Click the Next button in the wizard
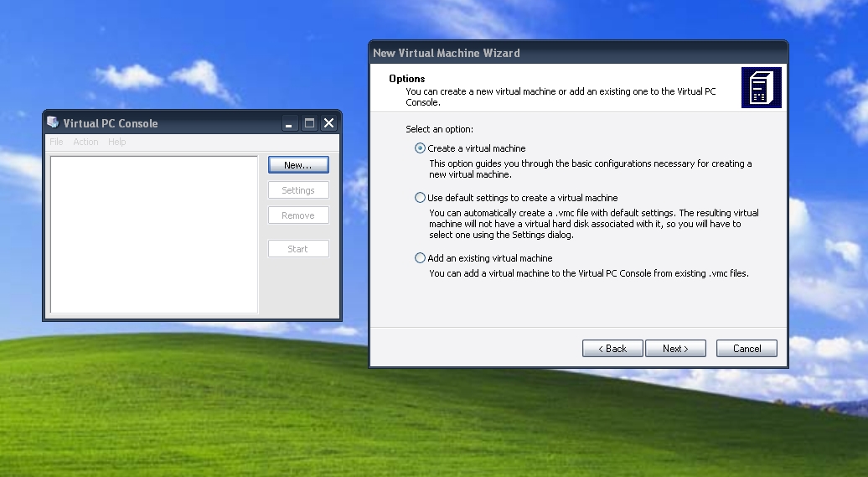The image size is (868, 477). pos(675,349)
